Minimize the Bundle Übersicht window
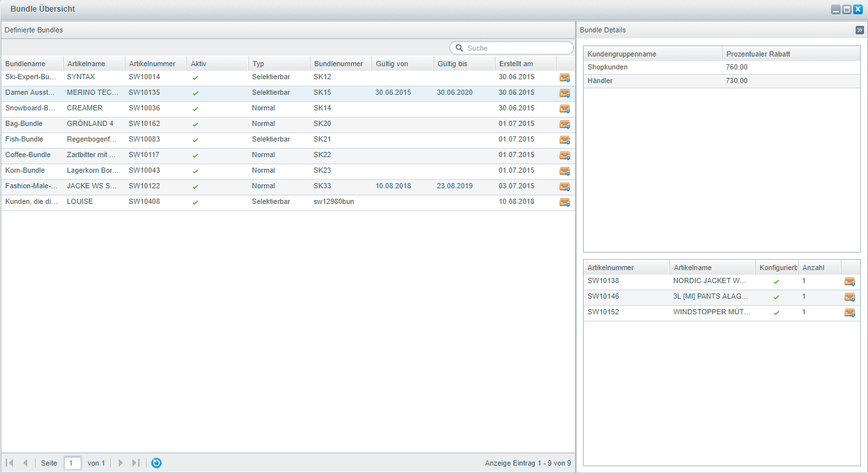 [x=837, y=10]
